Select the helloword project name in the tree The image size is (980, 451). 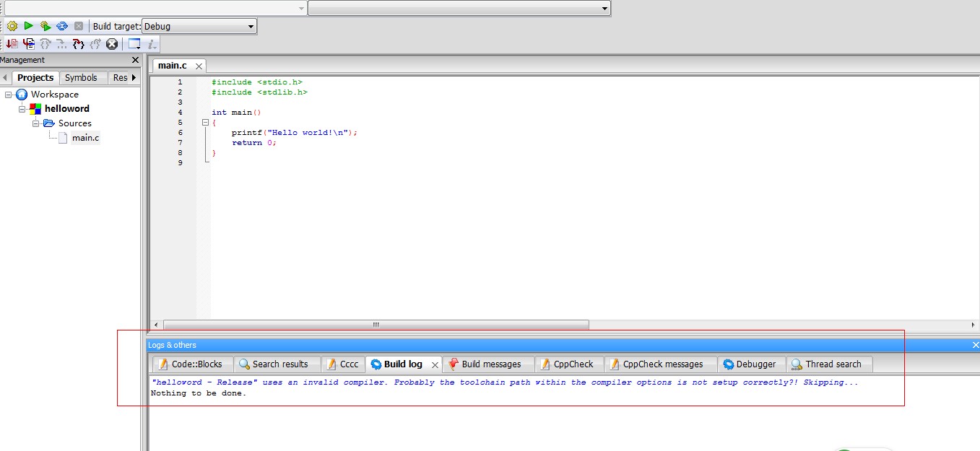67,109
